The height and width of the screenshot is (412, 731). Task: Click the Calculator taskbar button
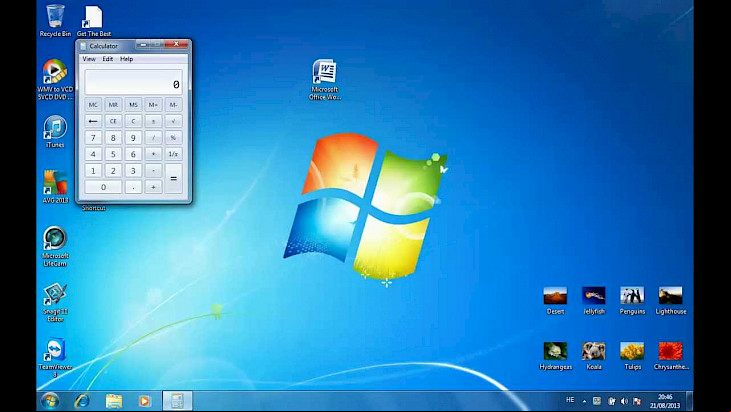click(x=177, y=401)
